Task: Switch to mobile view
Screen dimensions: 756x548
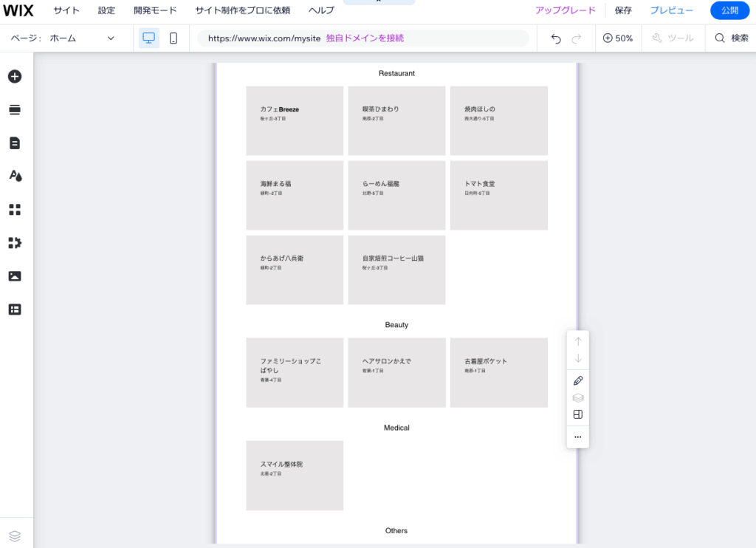Action: 173,38
